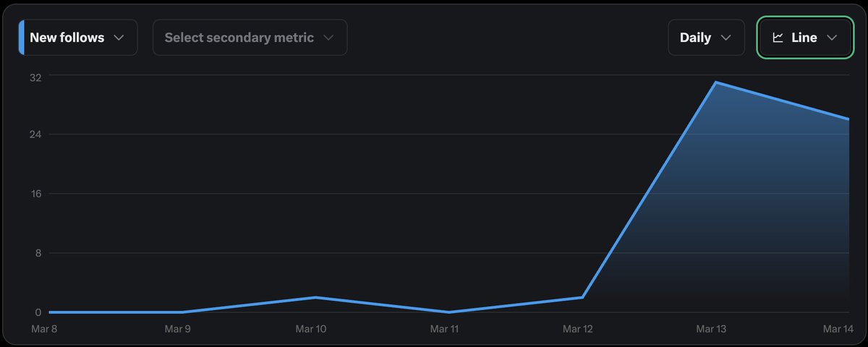Click the Mar 13 peak point on line
The width and height of the screenshot is (868, 347).
tap(715, 82)
